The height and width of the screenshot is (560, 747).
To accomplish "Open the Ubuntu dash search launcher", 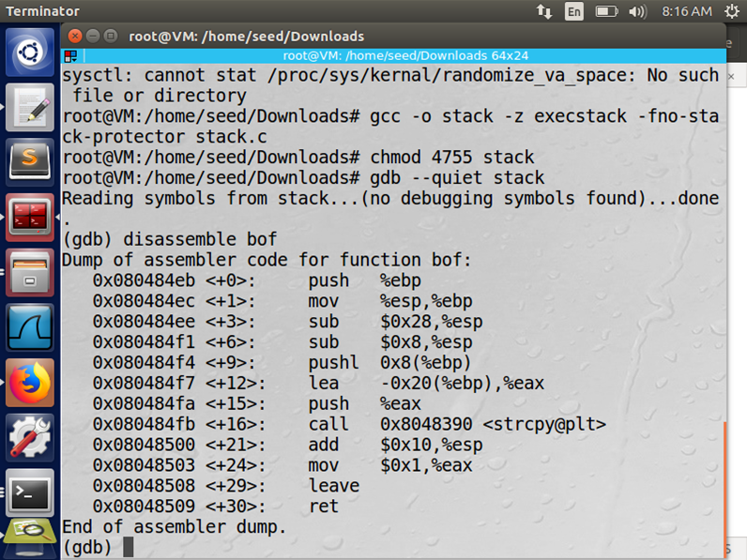I will (29, 52).
